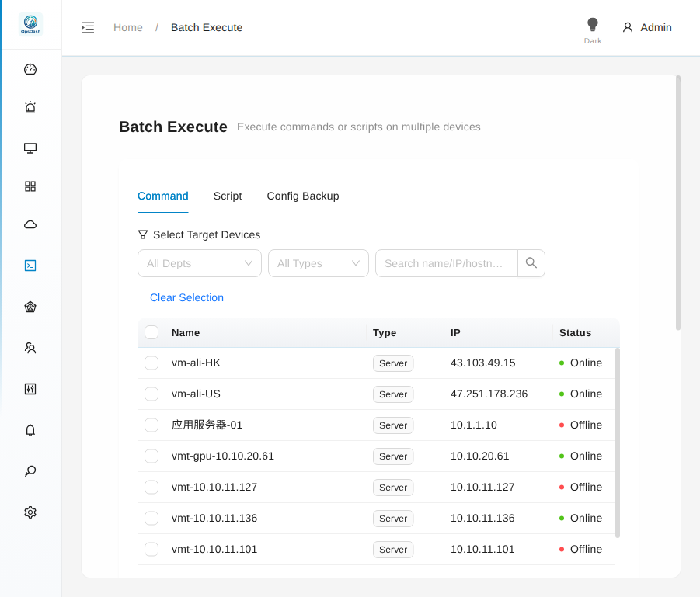Click the vm-ali-US device name
The width and height of the screenshot is (700, 597).
click(196, 394)
